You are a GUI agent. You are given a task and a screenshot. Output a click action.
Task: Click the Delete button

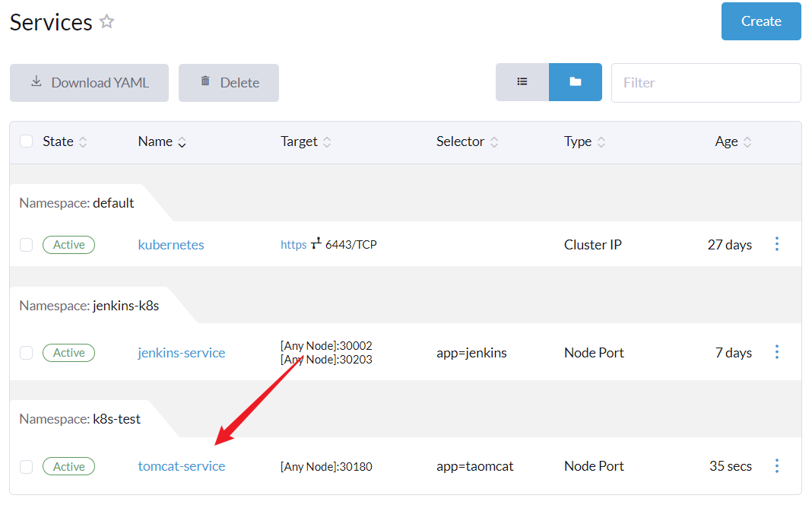click(229, 83)
